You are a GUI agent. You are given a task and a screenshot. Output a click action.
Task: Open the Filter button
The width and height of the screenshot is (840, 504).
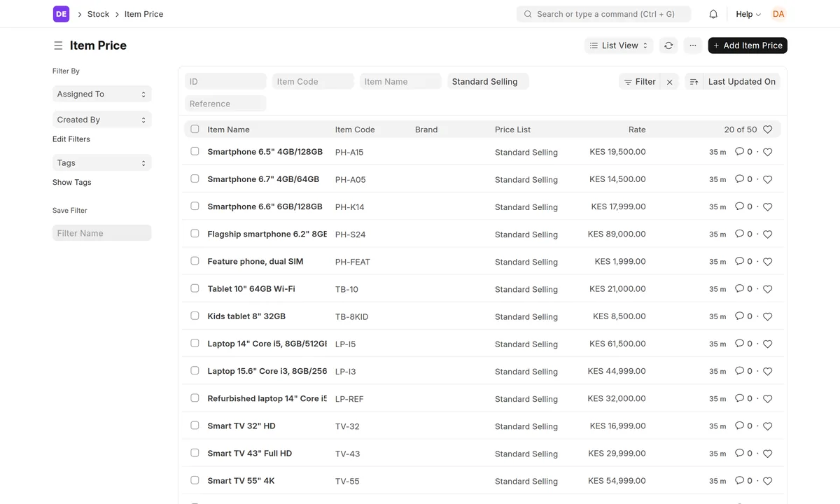(x=640, y=82)
